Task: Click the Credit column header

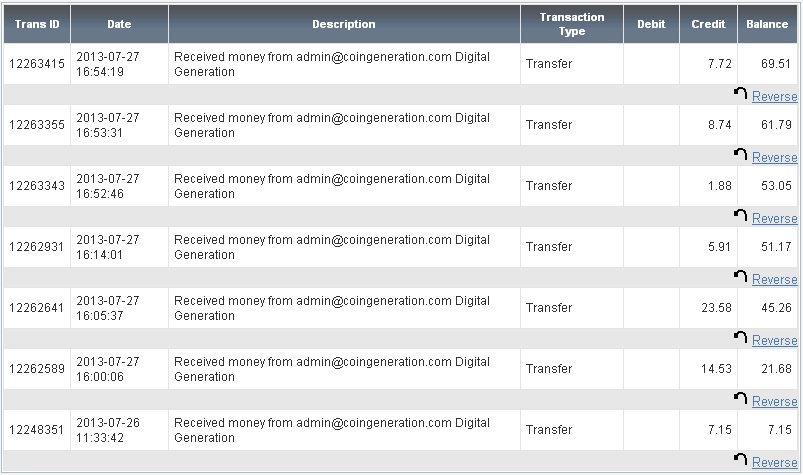Action: (708, 24)
